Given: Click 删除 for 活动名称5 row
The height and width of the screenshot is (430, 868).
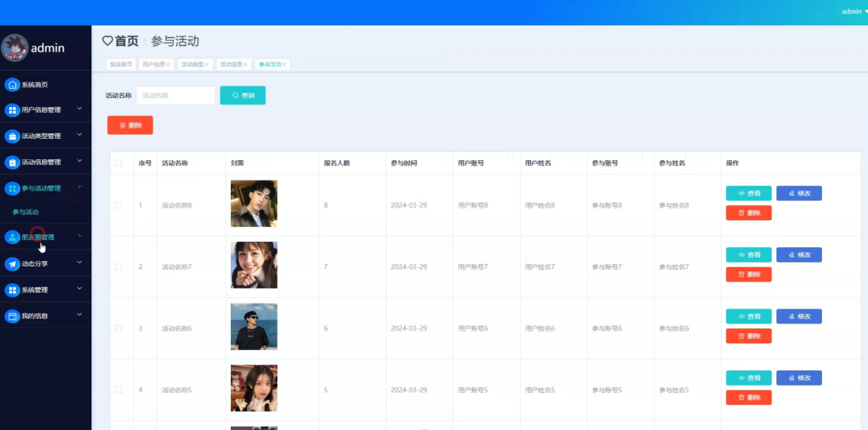Looking at the screenshot, I should tap(749, 398).
